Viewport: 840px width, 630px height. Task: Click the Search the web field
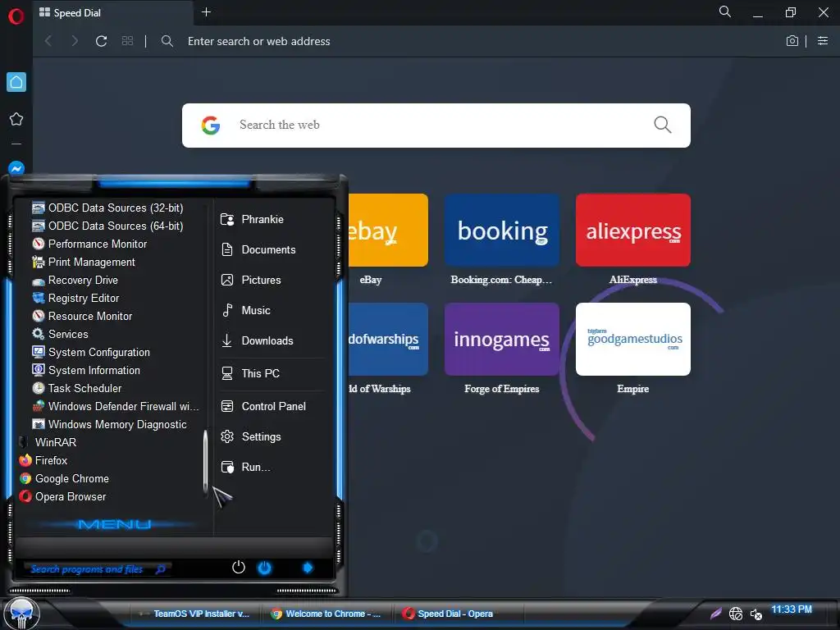(436, 126)
